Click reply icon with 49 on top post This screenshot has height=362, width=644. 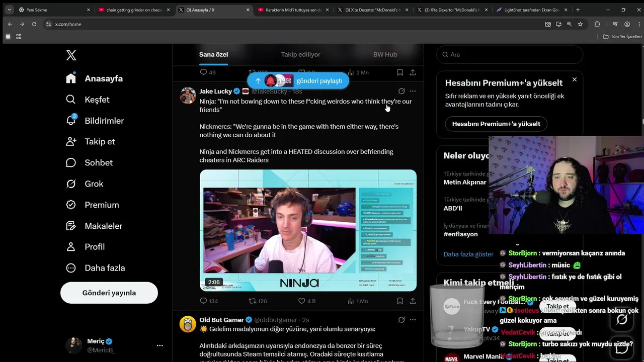[208, 72]
